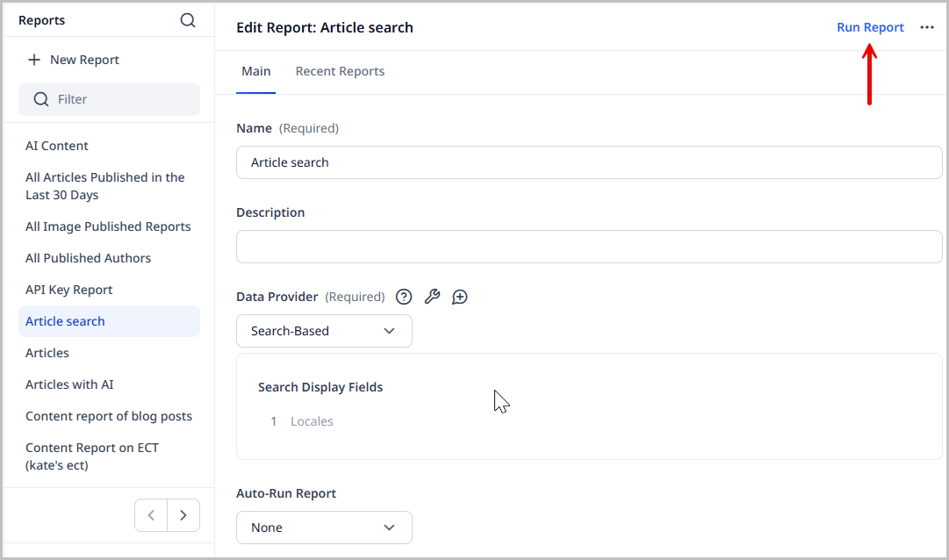949x560 pixels.
Task: Click the Name field containing Article search
Action: click(x=588, y=162)
